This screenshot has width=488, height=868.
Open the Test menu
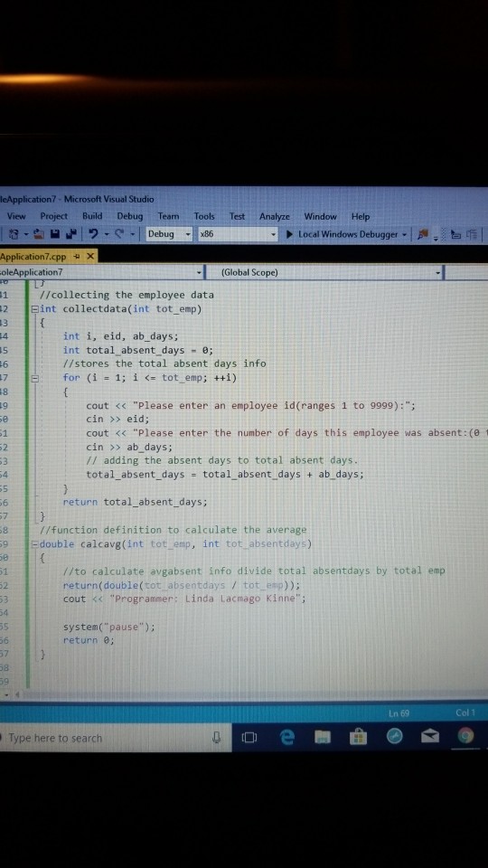coord(238,216)
